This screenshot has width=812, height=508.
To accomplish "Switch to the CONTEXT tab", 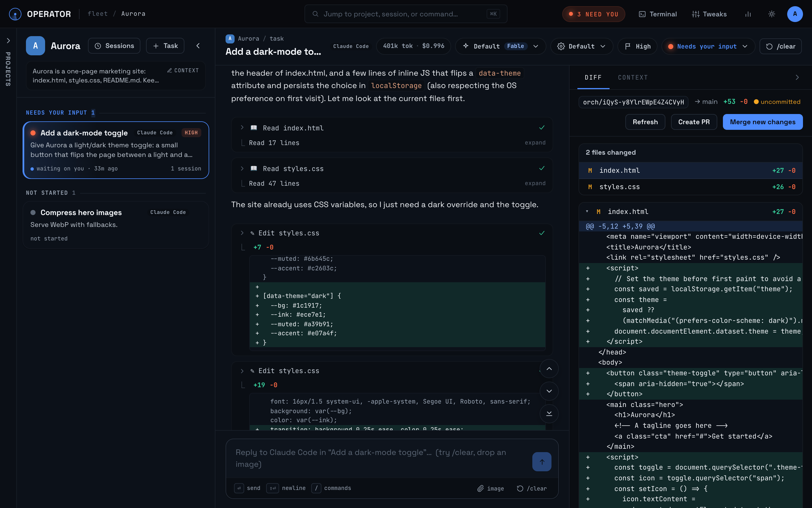I will pyautogui.click(x=633, y=78).
